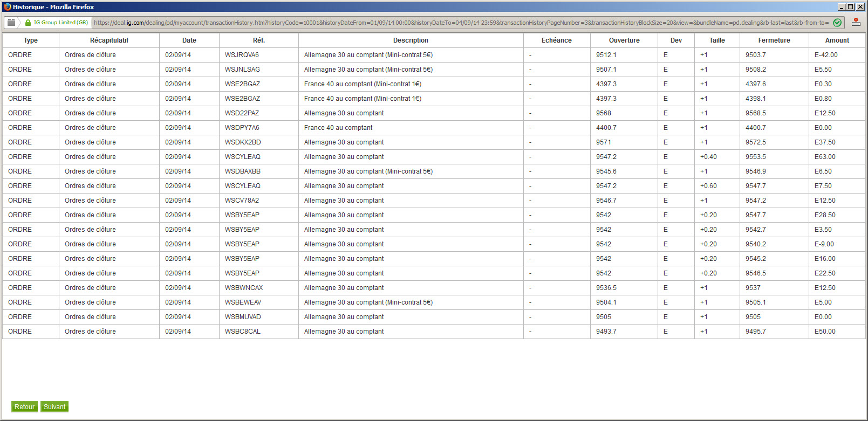Click the amount E0.30
This screenshot has width=868, height=421.
click(x=823, y=84)
